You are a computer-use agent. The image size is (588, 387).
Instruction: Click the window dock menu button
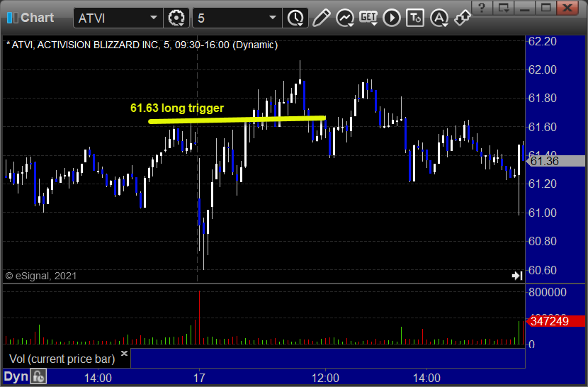[x=503, y=8]
